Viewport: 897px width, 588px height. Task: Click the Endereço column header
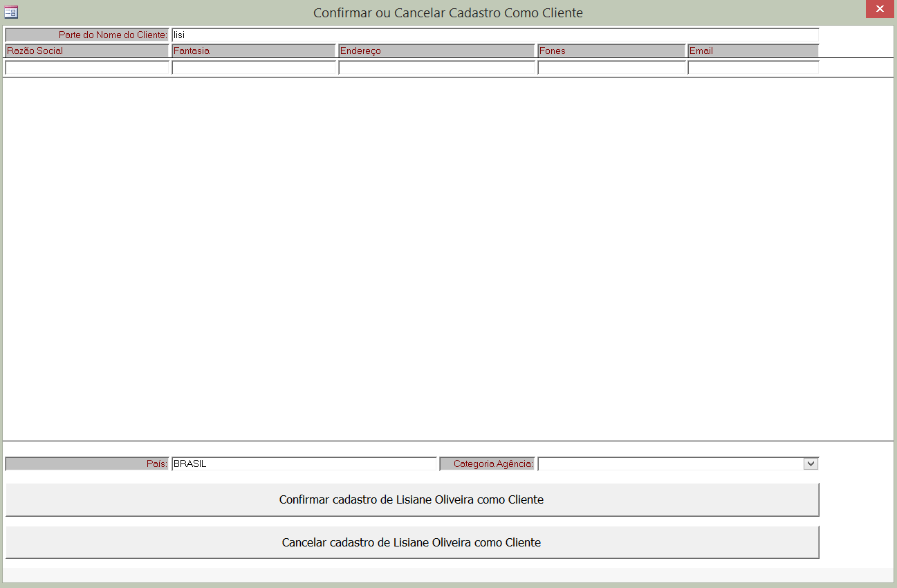[x=436, y=50]
